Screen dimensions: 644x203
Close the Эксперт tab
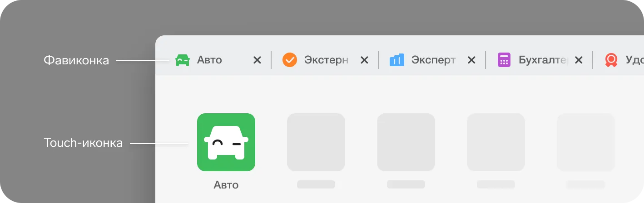(x=471, y=60)
